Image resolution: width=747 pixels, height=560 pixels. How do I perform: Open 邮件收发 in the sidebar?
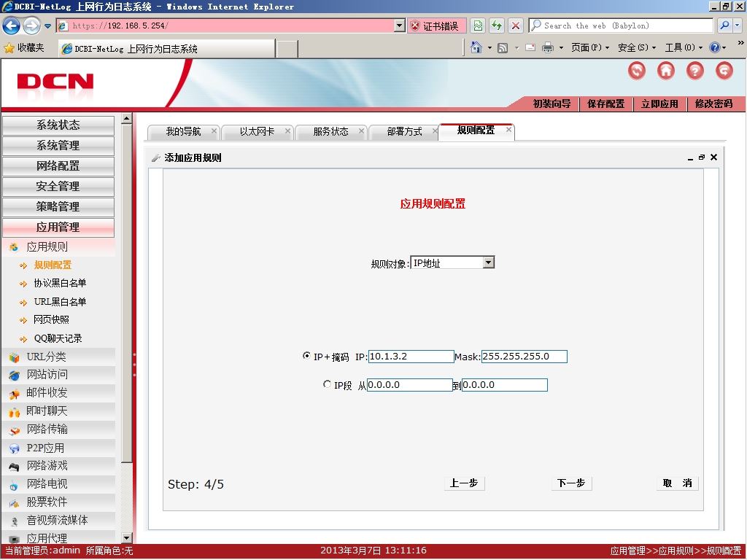pos(58,393)
